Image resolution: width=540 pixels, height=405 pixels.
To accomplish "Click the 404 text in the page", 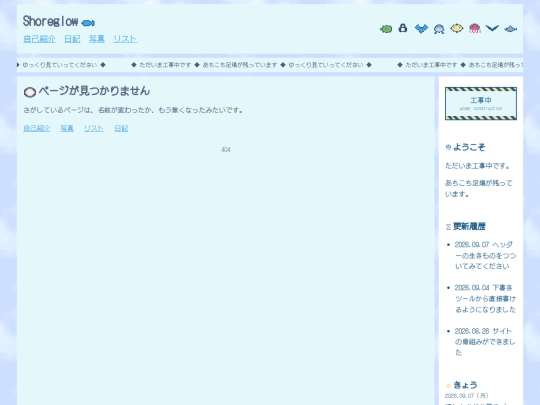I will pos(226,149).
